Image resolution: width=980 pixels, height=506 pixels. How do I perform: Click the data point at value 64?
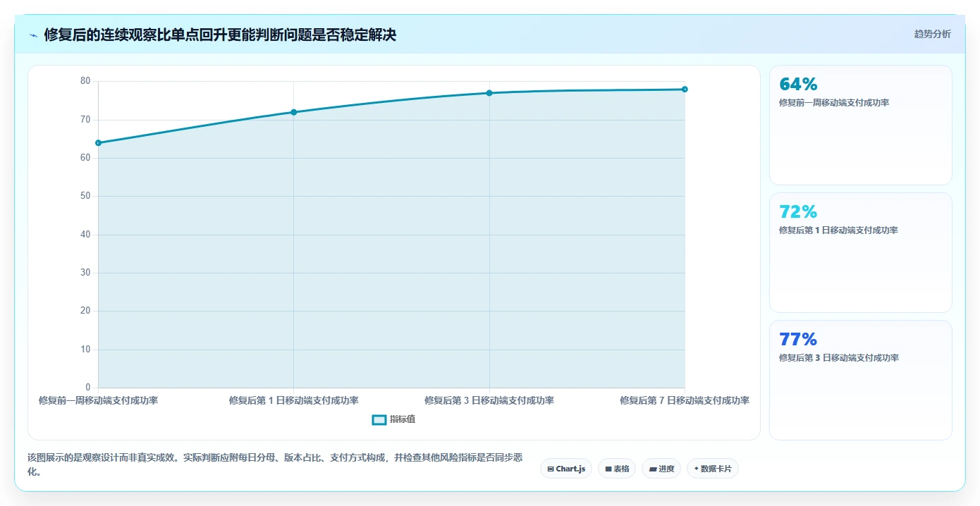click(98, 143)
